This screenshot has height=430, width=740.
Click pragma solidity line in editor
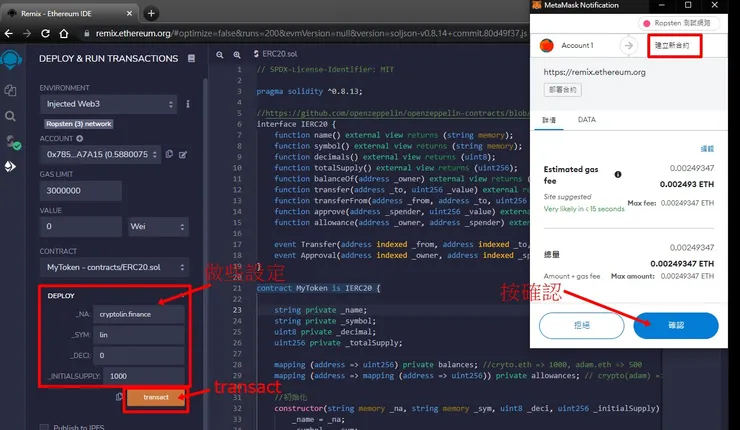coord(309,91)
